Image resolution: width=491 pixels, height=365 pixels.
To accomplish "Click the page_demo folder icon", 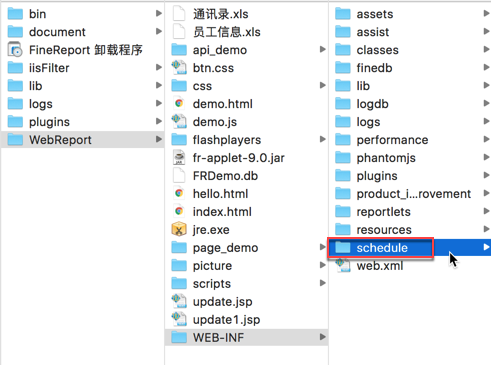I will pos(179,248).
